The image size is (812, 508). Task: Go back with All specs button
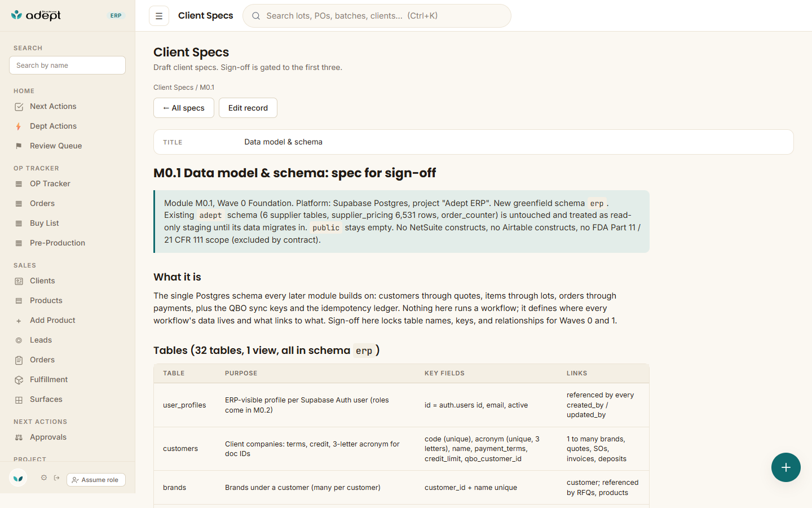coord(184,108)
